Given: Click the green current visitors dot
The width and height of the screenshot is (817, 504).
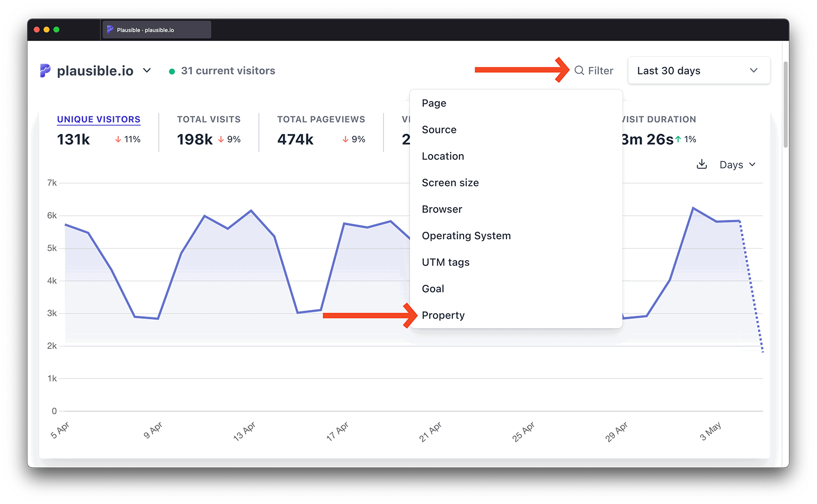Looking at the screenshot, I should [172, 71].
